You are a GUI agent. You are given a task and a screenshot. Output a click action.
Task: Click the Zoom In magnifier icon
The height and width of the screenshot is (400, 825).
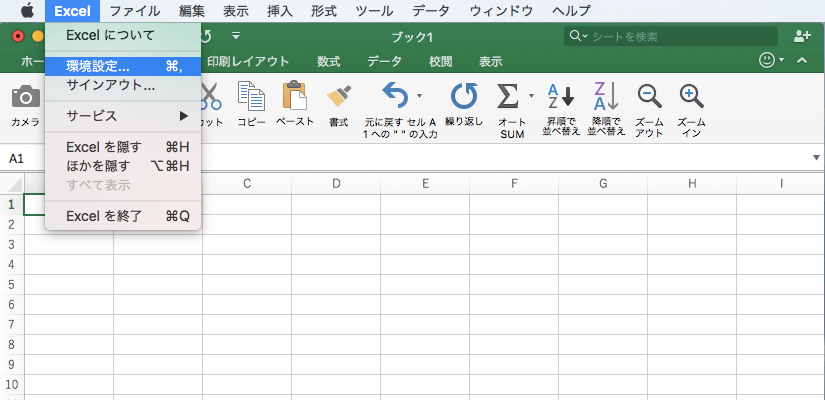691,96
